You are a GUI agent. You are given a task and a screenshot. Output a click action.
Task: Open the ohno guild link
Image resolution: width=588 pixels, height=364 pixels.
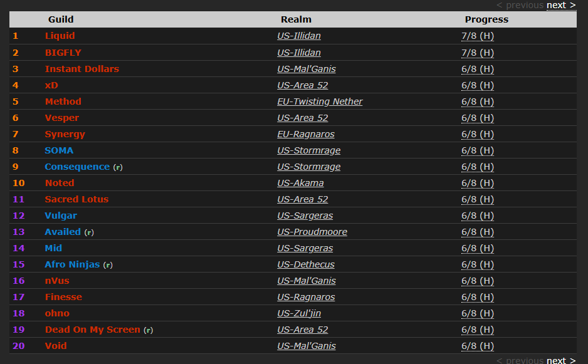click(x=57, y=313)
